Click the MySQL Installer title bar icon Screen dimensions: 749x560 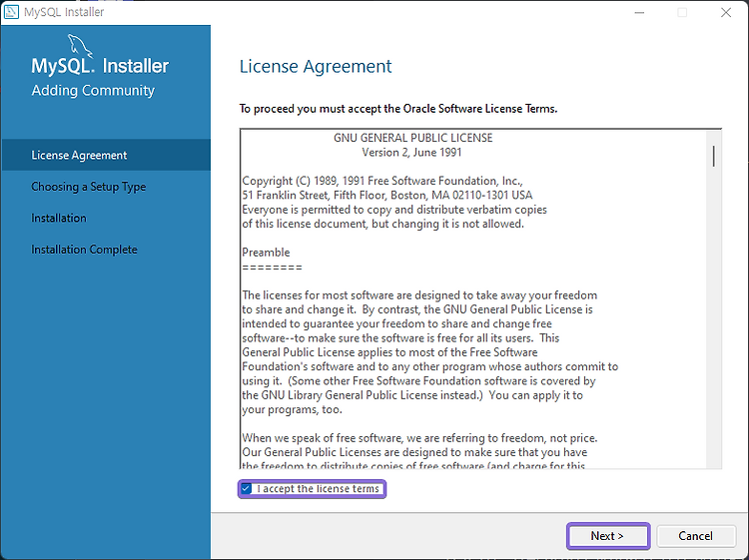11,12
